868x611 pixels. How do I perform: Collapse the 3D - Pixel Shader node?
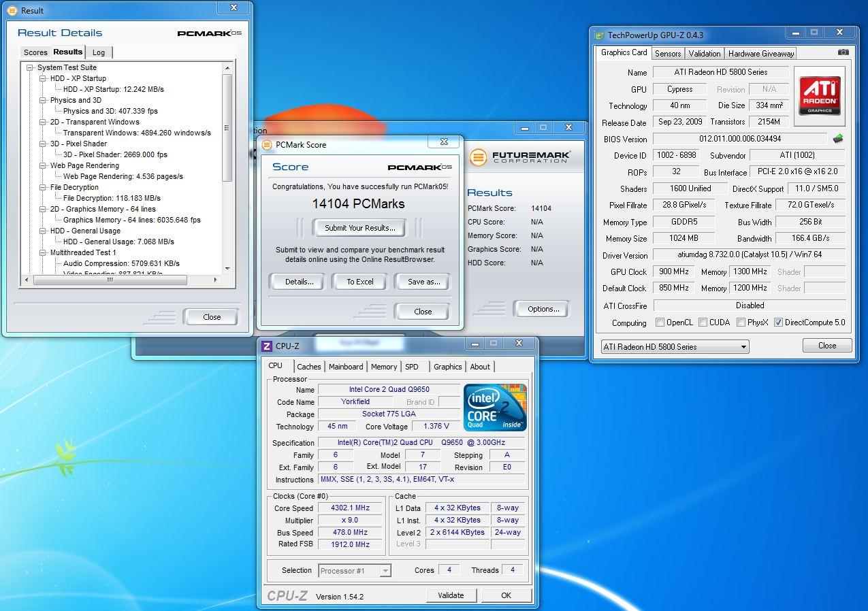[43, 144]
